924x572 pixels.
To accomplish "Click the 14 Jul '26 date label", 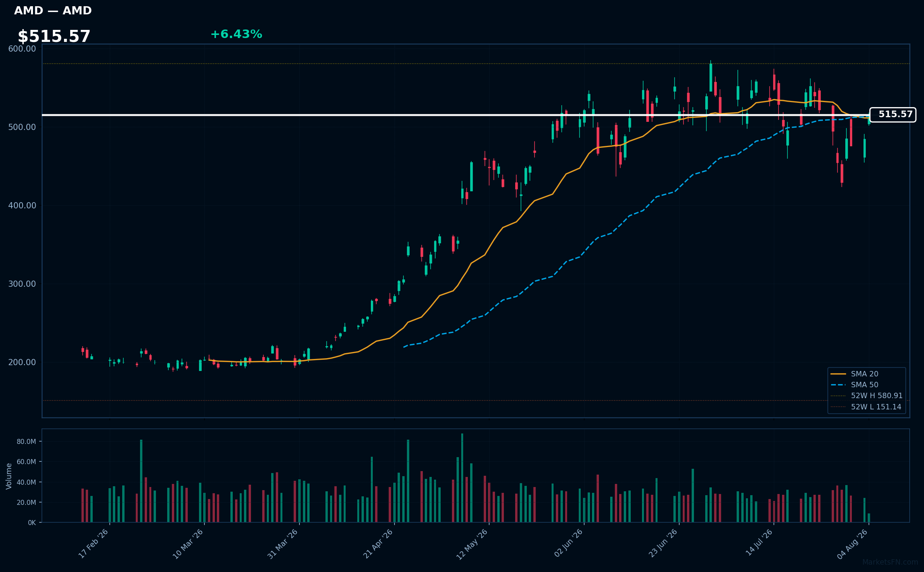I will (x=759, y=543).
